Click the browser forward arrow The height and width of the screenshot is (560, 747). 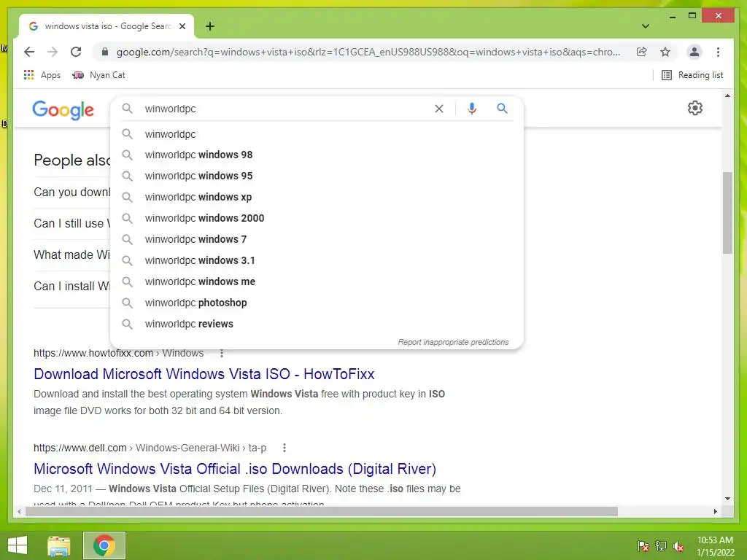pyautogui.click(x=53, y=52)
